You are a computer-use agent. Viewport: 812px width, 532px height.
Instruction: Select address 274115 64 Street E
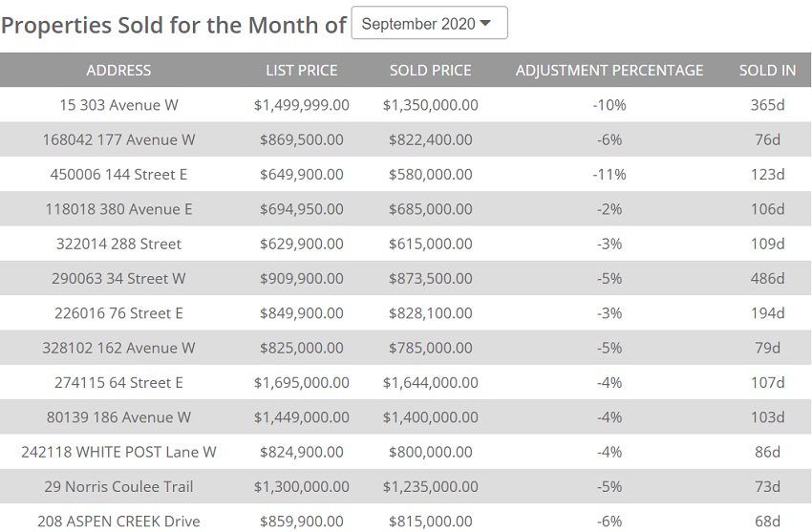(118, 382)
